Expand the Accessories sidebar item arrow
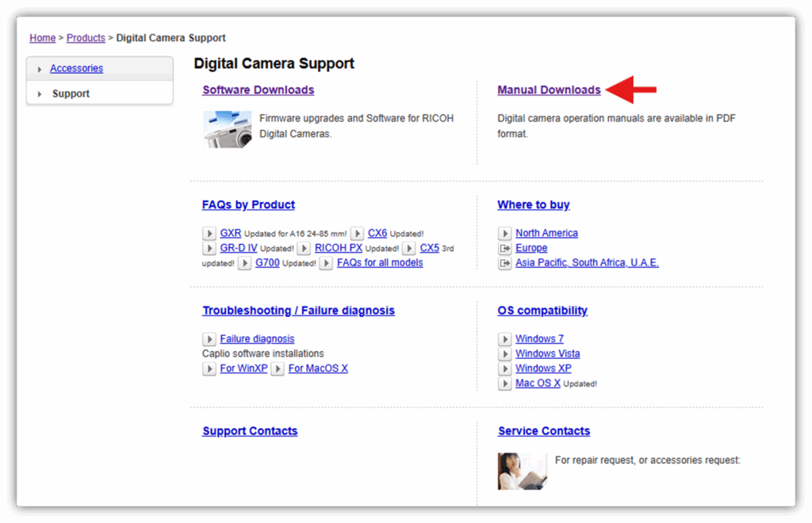 [40, 70]
